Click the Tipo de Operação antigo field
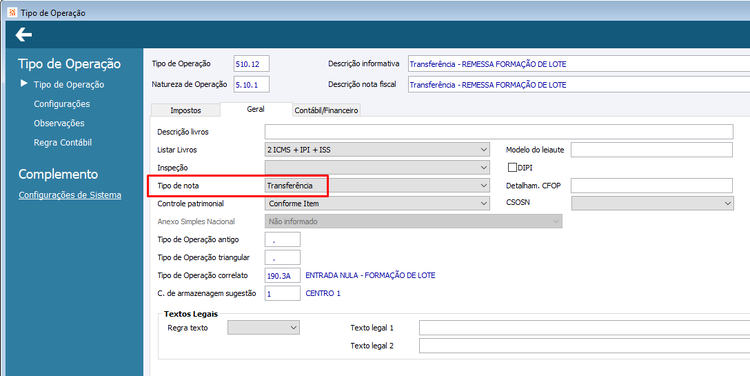 tap(283, 240)
